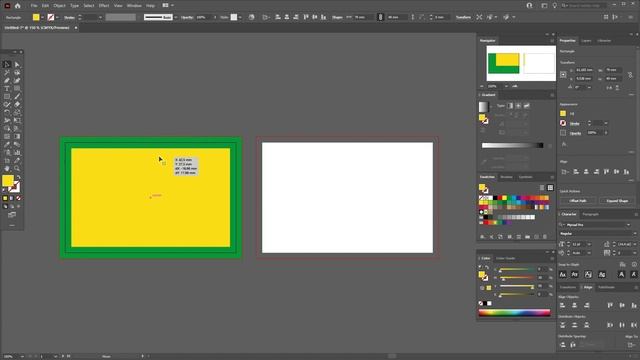This screenshot has width=640, height=360.
Task: Select the Magic Wand tool
Action: [7, 73]
